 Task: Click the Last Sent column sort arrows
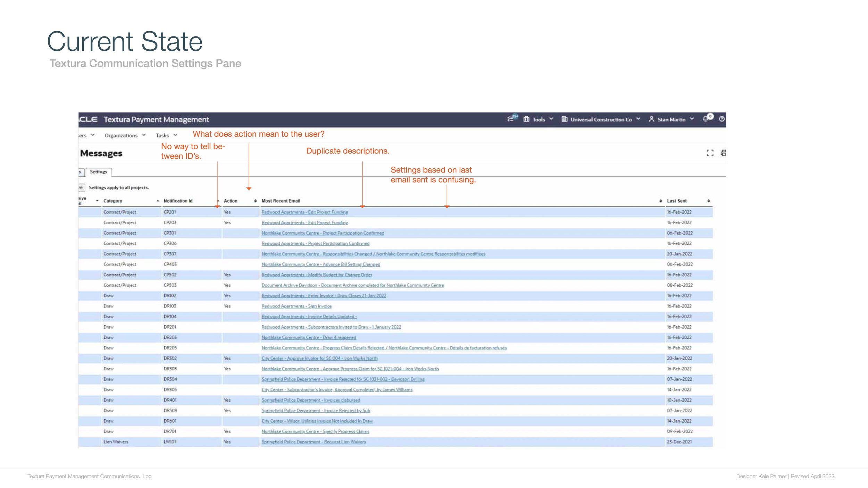(x=709, y=201)
